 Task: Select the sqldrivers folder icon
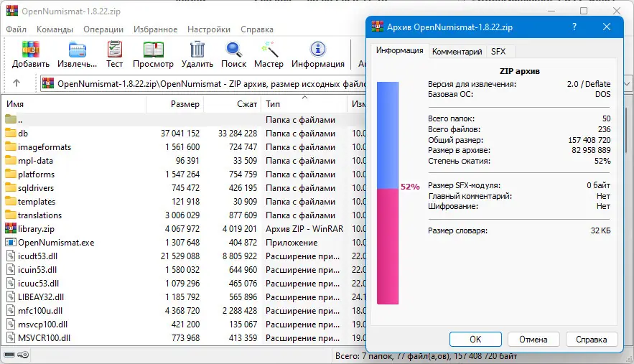[x=11, y=187]
